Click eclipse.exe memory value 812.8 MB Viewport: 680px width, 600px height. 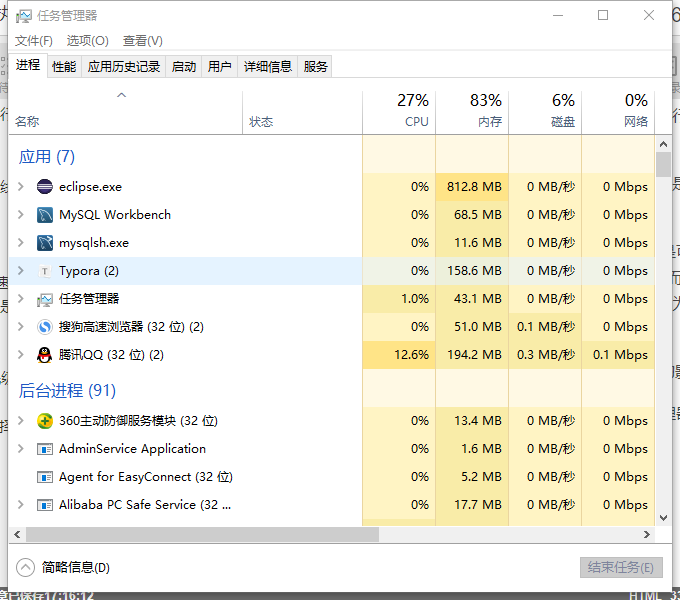[x=474, y=187]
